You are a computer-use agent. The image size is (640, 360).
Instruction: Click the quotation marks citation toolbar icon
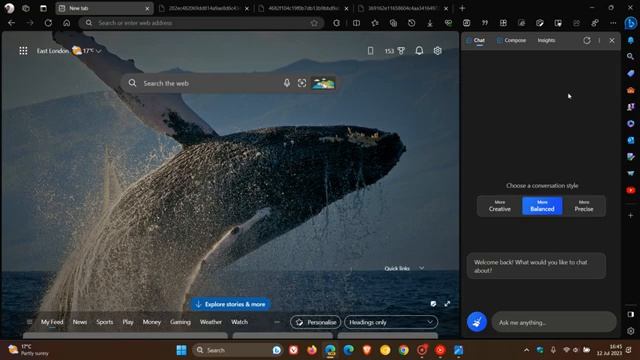click(x=485, y=23)
